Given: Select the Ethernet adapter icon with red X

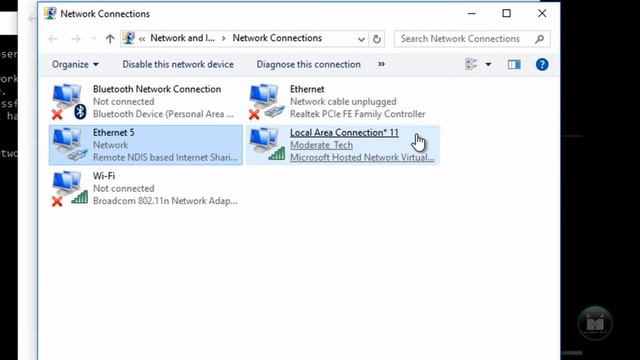Looking at the screenshot, I should (x=267, y=101).
